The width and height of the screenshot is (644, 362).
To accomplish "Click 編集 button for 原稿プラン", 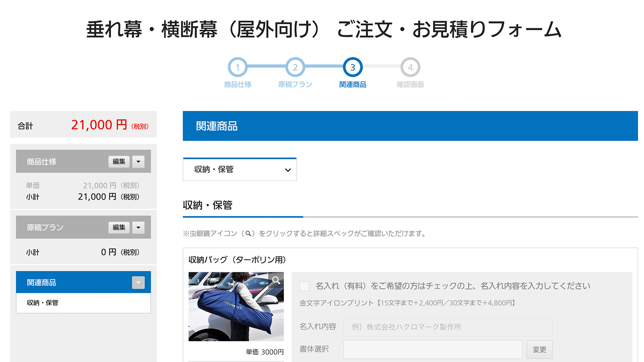I will pos(119,228).
